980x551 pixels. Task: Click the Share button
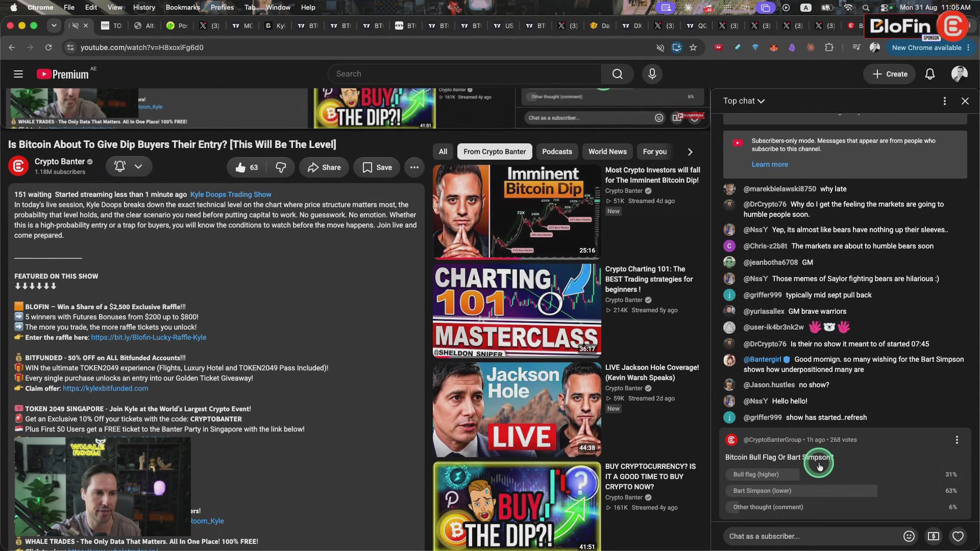click(324, 167)
